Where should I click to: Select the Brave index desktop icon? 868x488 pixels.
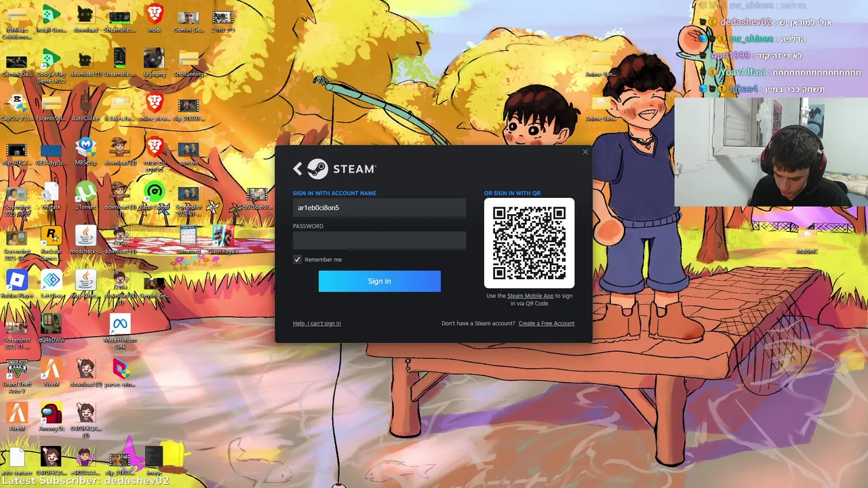[155, 18]
